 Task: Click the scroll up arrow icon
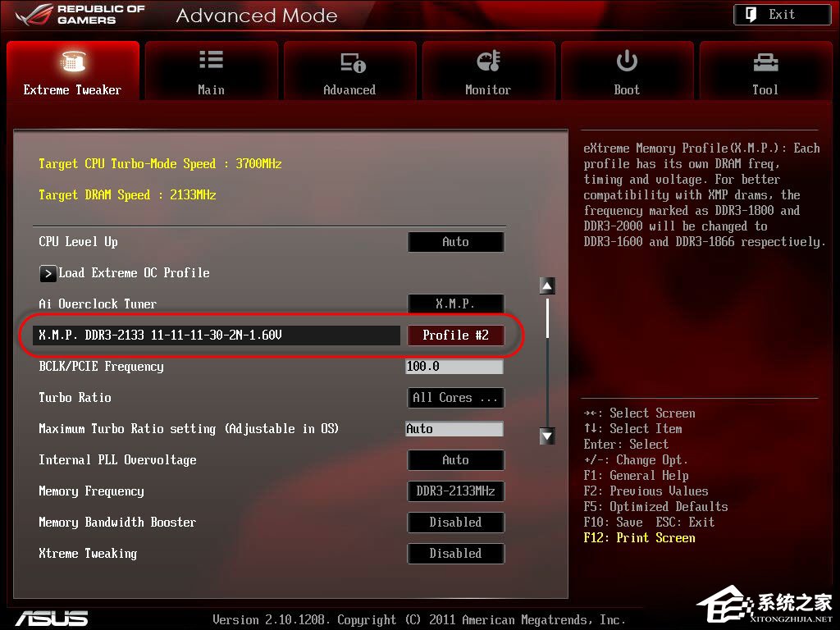[547, 286]
